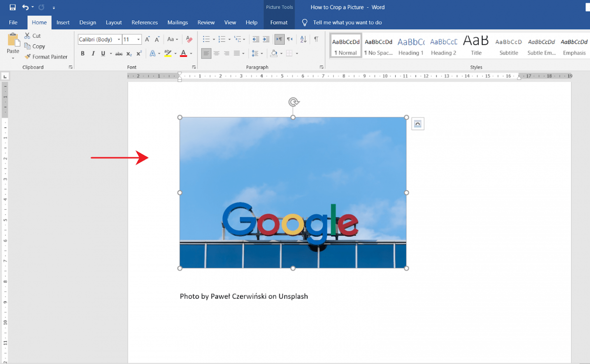The image size is (590, 364).
Task: Open the Picture Tools Format tab
Action: [x=279, y=23]
